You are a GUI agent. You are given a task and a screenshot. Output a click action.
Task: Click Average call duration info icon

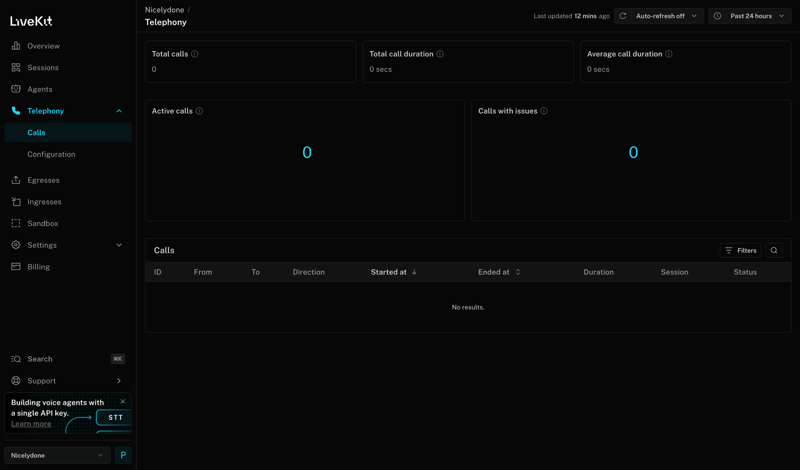pyautogui.click(x=669, y=54)
